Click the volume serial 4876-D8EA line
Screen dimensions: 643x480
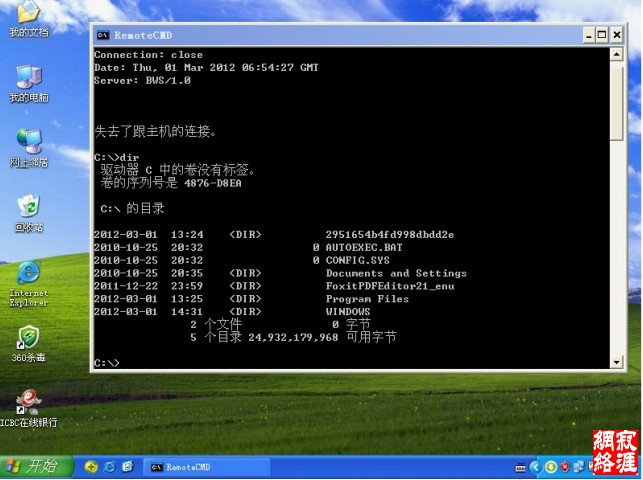pyautogui.click(x=171, y=183)
